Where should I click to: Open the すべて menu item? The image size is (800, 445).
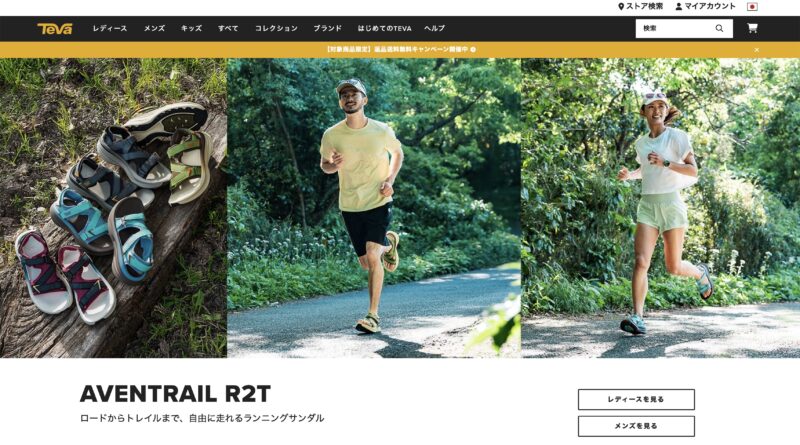228,29
